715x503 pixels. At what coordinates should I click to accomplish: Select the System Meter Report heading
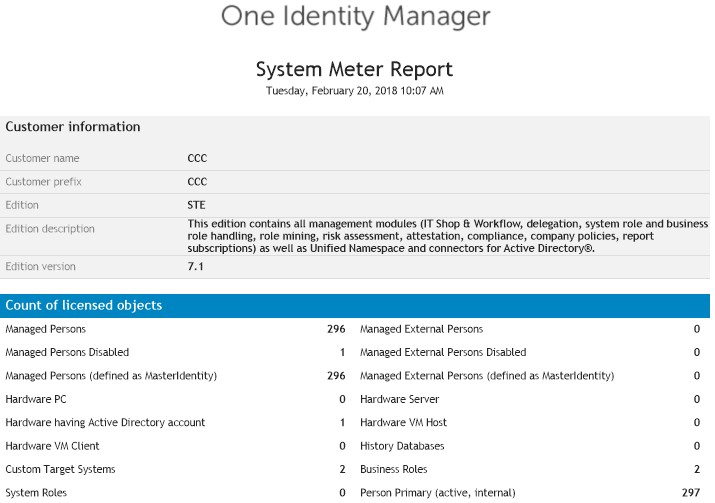pos(354,69)
